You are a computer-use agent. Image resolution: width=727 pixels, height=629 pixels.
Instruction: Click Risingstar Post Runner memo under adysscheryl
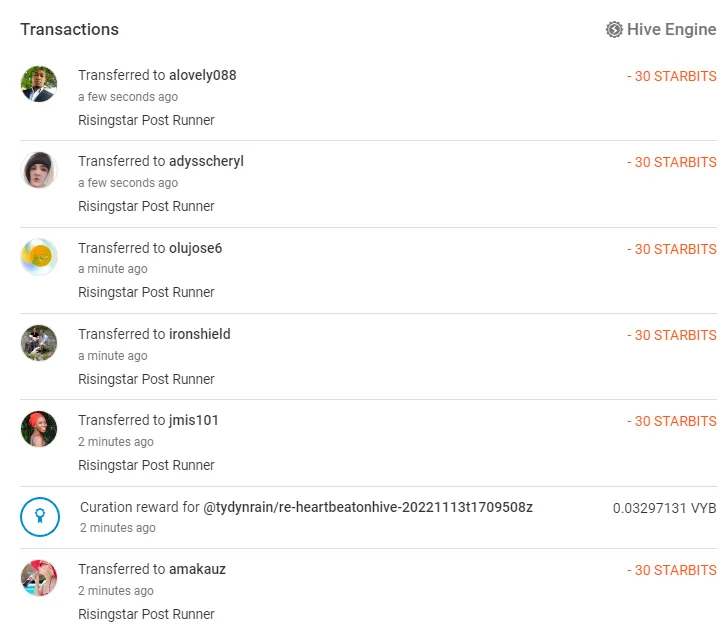(x=146, y=206)
